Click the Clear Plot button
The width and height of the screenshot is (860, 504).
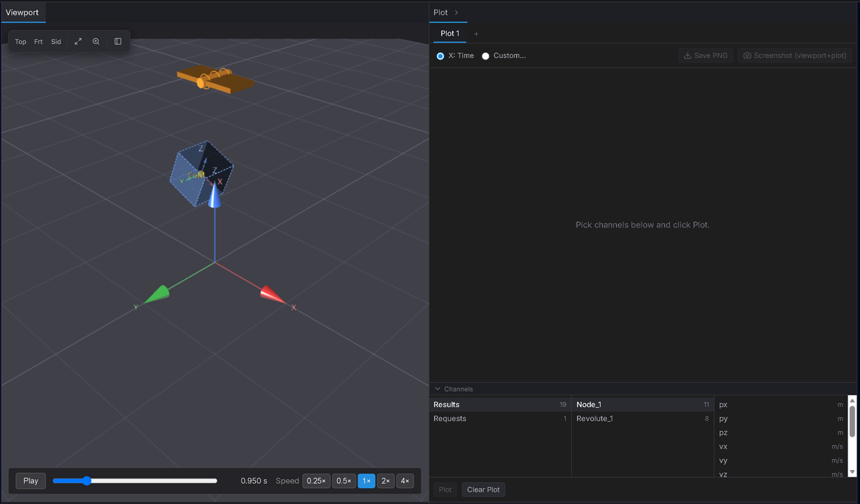[483, 490]
